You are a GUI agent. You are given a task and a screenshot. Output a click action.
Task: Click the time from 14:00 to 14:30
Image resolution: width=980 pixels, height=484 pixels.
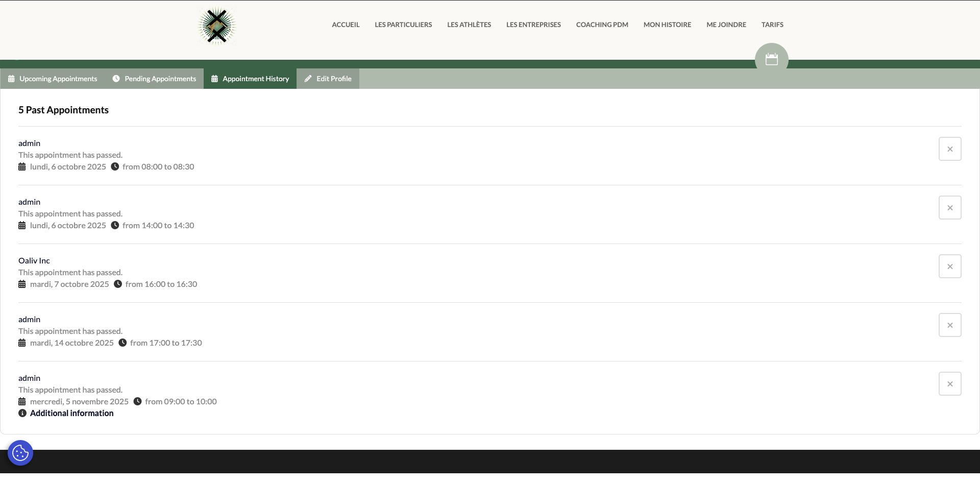click(x=158, y=225)
